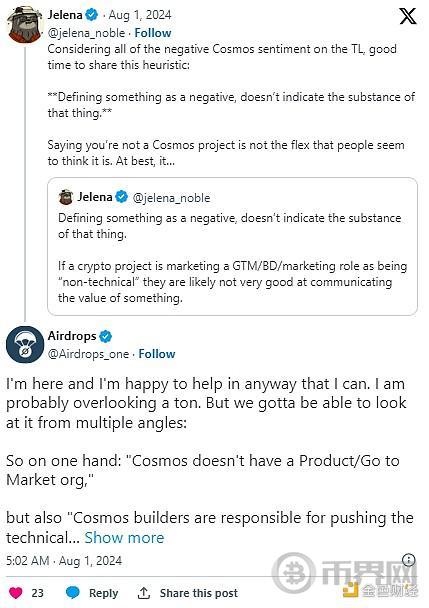Click the info circle icon
This screenshot has height=608, width=429.
pos(408,560)
